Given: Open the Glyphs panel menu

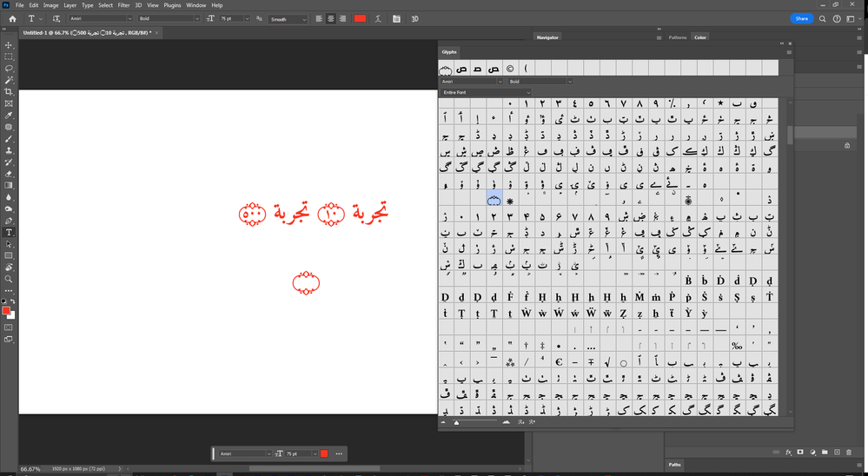Looking at the screenshot, I should click(789, 52).
